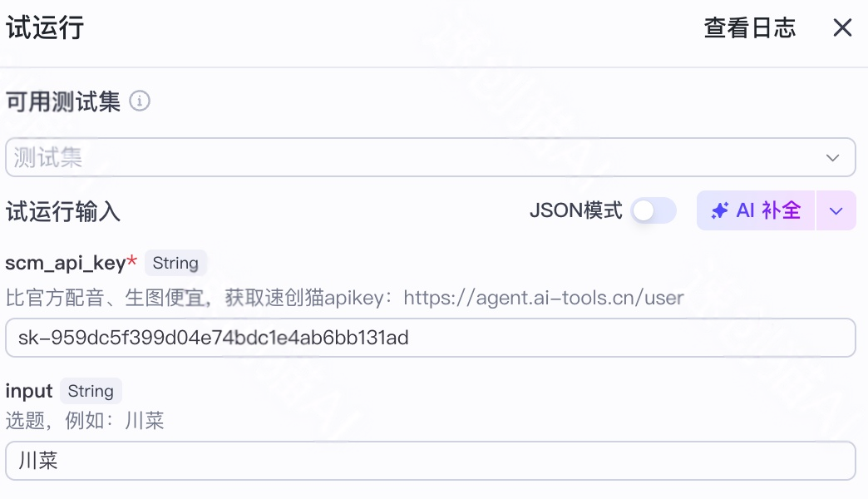The width and height of the screenshot is (868, 499).
Task: Toggle the JSON模式 switch
Action: (653, 211)
